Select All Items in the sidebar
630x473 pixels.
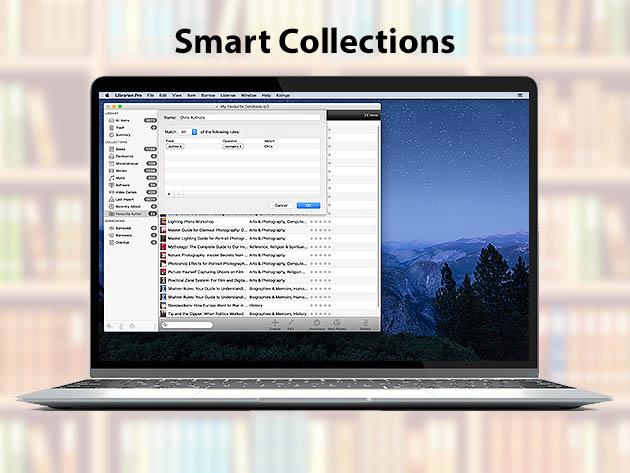click(131, 121)
